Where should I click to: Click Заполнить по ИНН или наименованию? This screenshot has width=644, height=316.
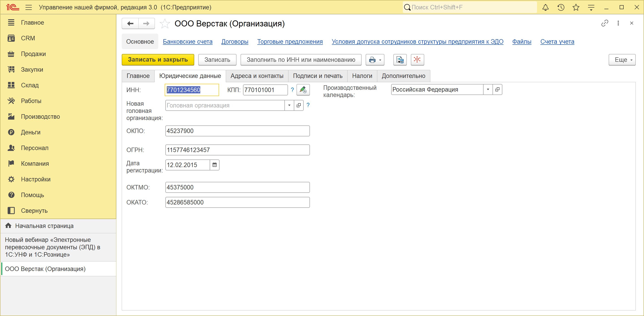[301, 60]
